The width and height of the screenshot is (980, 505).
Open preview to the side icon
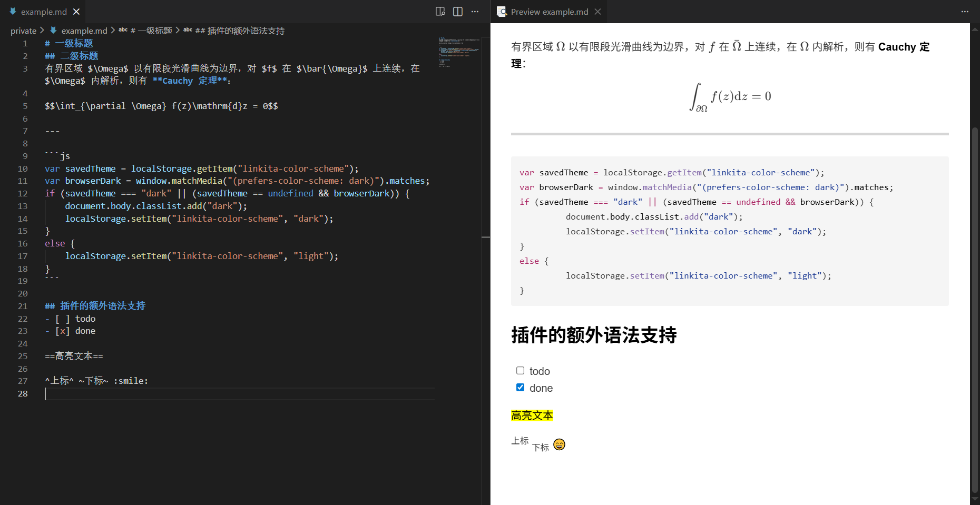[x=440, y=12]
